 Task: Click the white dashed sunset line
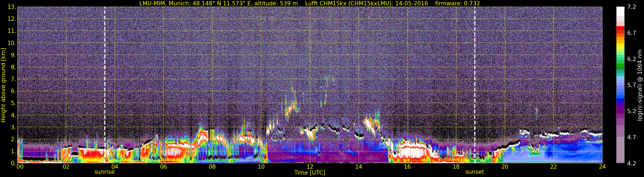[x=475, y=85]
